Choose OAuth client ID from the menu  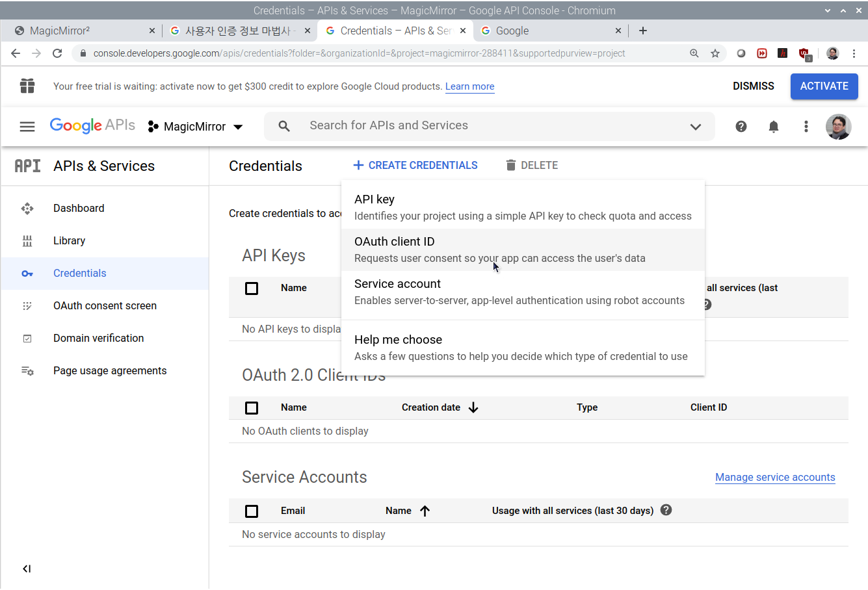click(523, 250)
